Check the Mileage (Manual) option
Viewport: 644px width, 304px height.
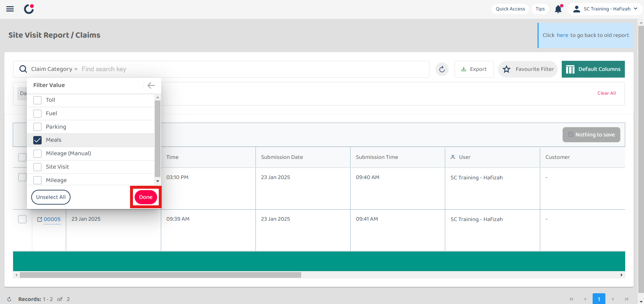tap(38, 154)
